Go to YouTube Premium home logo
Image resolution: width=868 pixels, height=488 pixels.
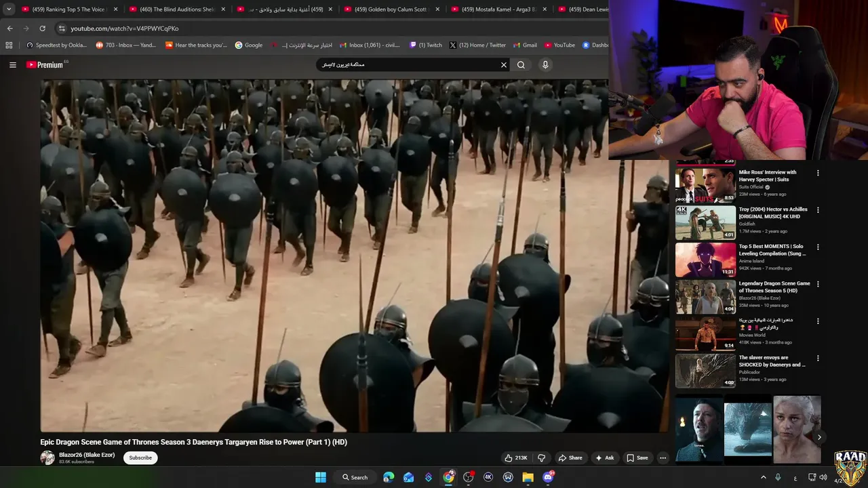pos(45,65)
